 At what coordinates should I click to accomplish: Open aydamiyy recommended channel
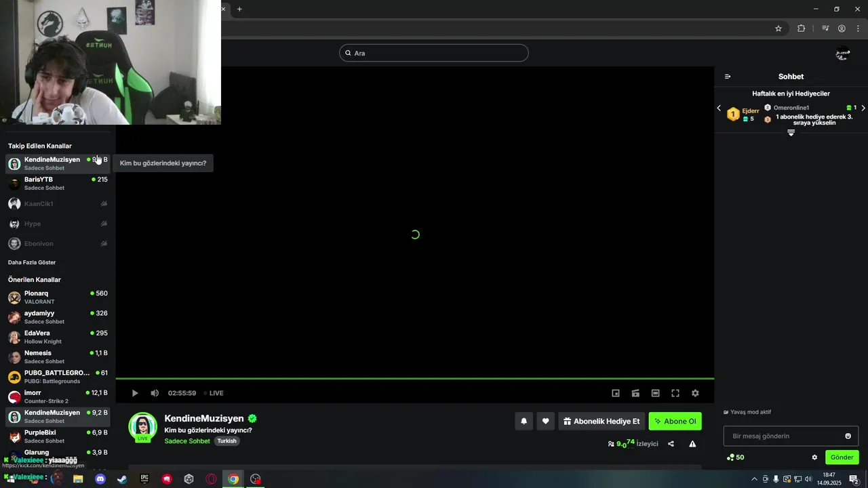point(58,317)
